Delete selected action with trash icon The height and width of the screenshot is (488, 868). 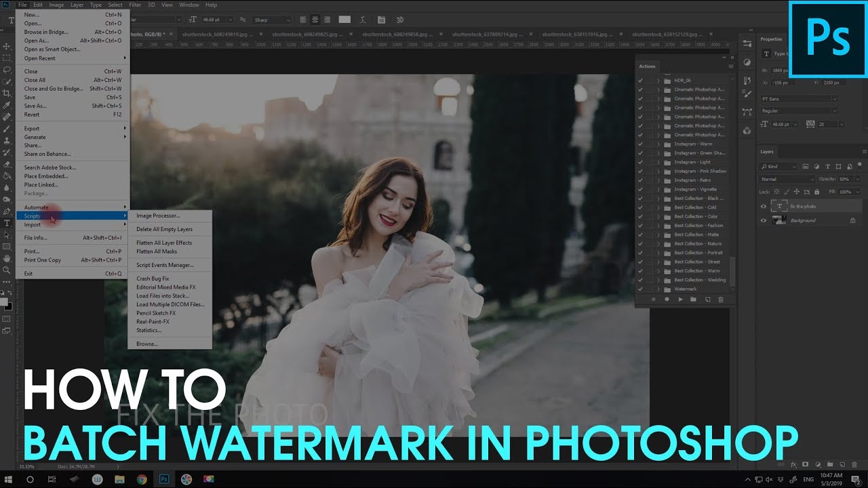tap(720, 299)
